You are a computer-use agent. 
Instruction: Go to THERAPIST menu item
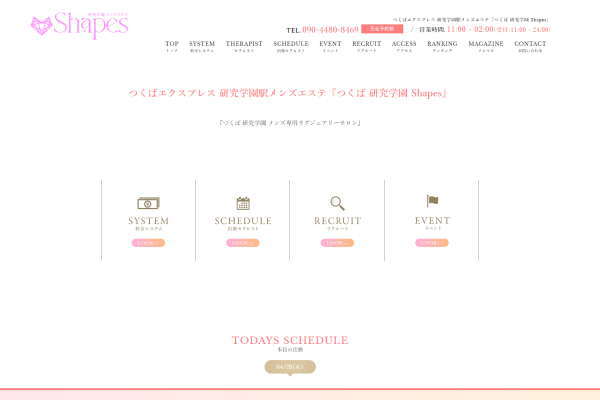click(x=244, y=46)
